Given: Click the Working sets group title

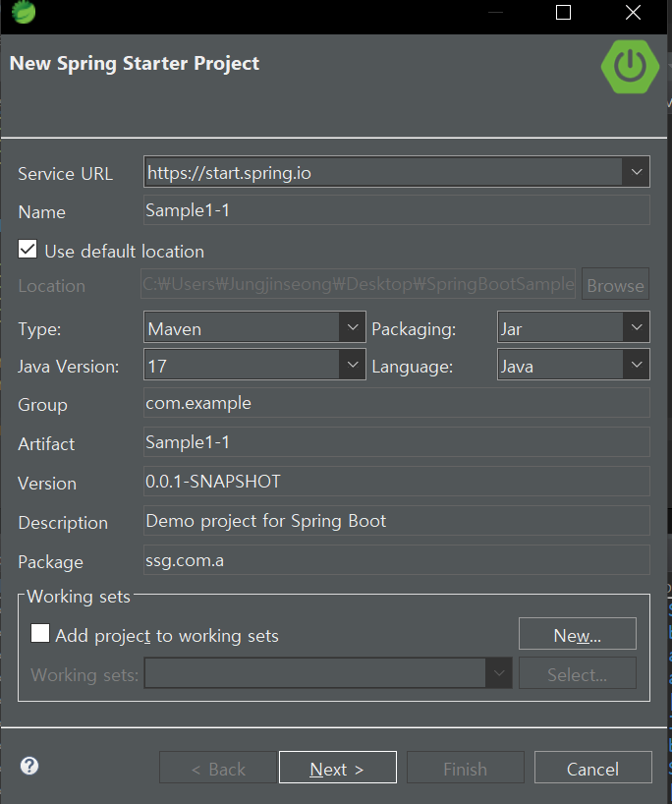Looking at the screenshot, I should pos(79,597).
